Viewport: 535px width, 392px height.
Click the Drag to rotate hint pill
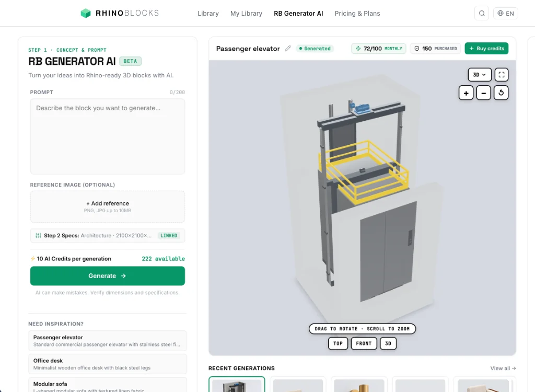tap(362, 329)
